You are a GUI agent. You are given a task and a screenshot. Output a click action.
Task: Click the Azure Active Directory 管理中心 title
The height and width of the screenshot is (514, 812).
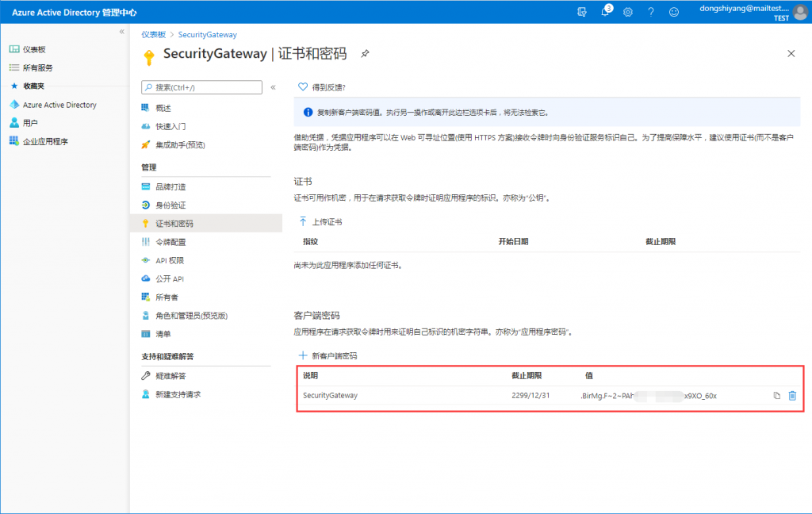[74, 13]
